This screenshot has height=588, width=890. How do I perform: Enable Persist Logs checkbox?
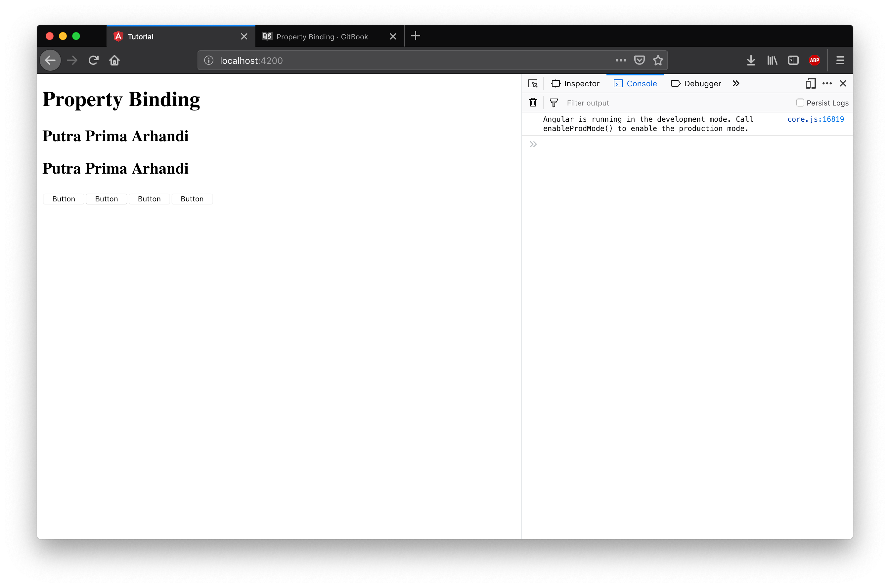tap(800, 103)
